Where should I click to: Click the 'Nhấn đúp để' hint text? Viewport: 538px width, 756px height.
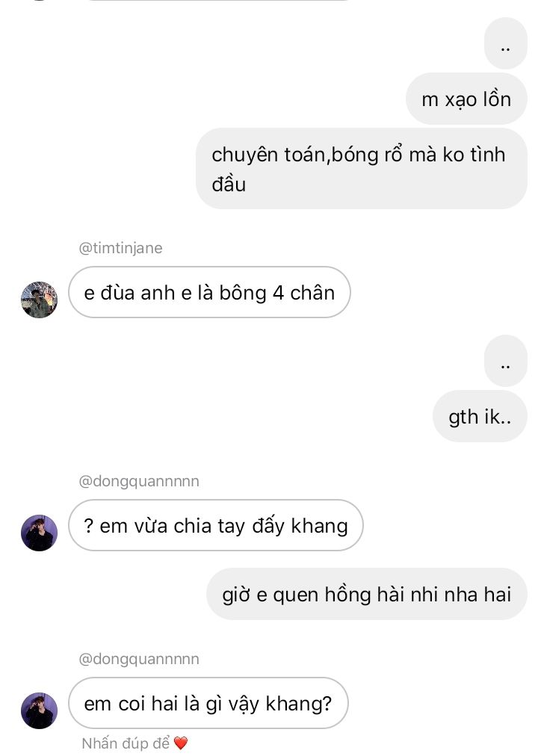126,743
